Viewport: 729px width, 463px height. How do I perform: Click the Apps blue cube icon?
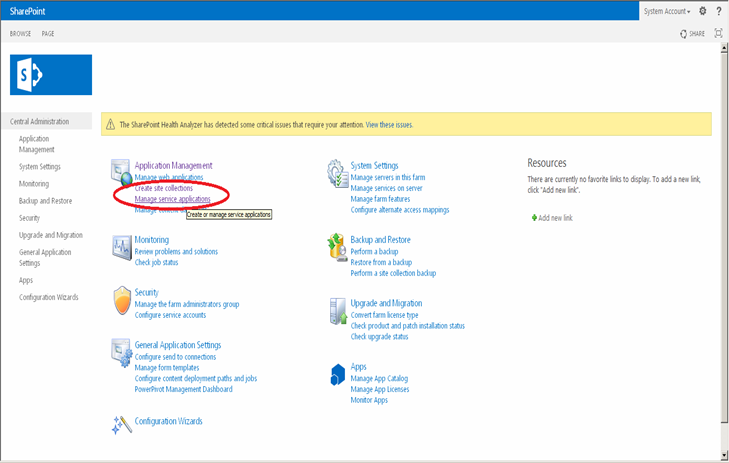tap(337, 375)
